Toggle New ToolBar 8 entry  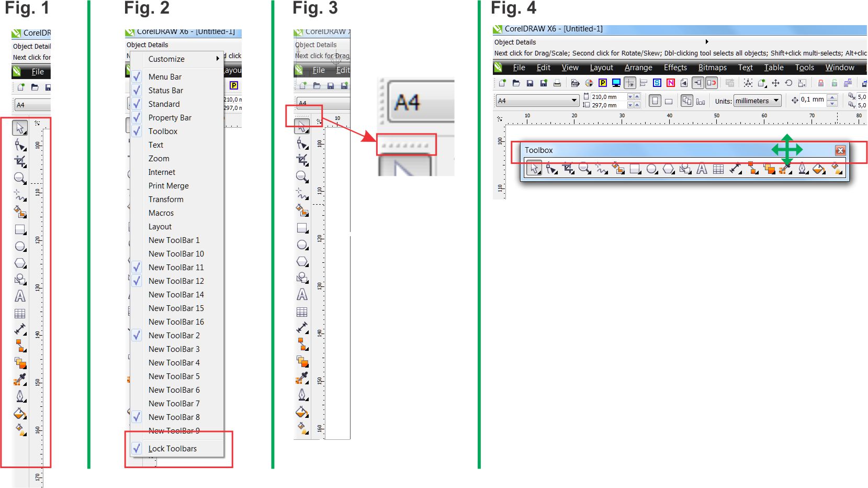click(x=177, y=417)
